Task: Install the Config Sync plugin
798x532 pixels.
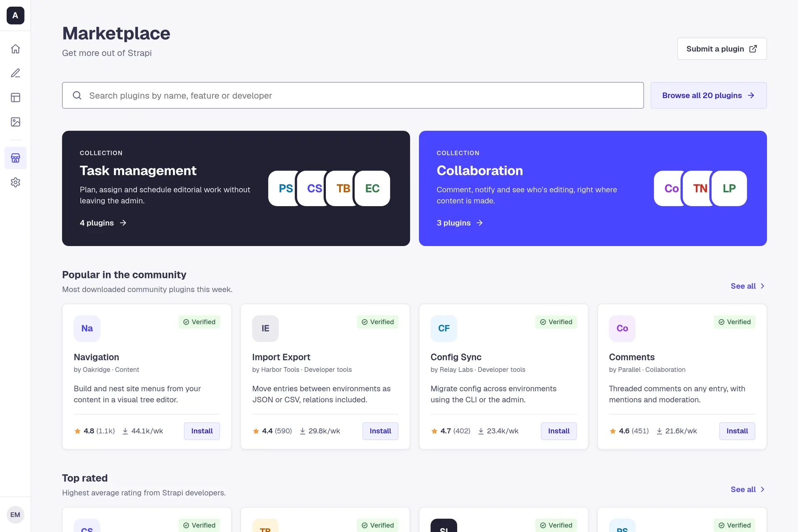Action: click(x=559, y=431)
